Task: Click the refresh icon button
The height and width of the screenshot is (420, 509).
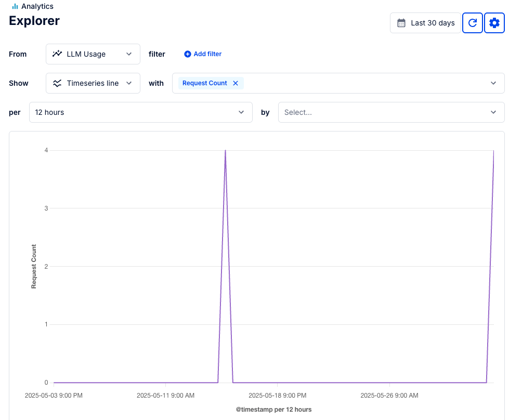Action: (472, 23)
